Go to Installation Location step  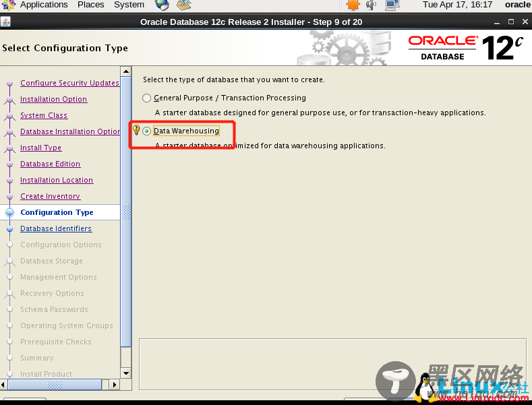(x=57, y=180)
